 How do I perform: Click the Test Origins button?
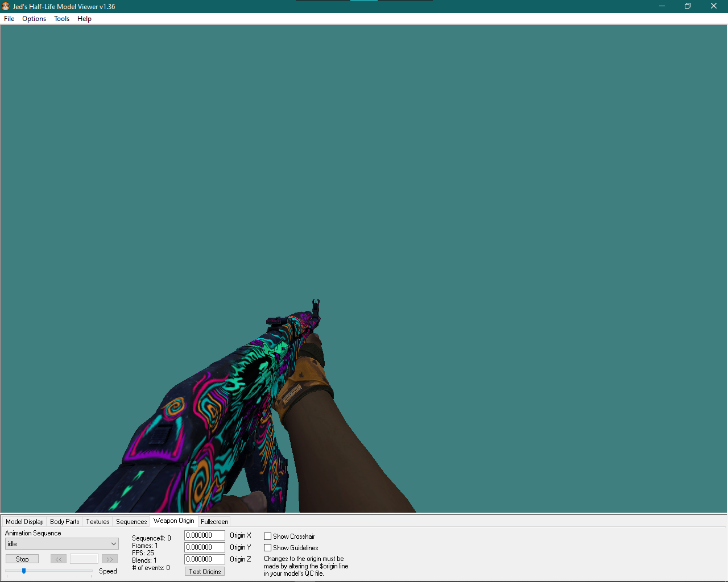(205, 572)
